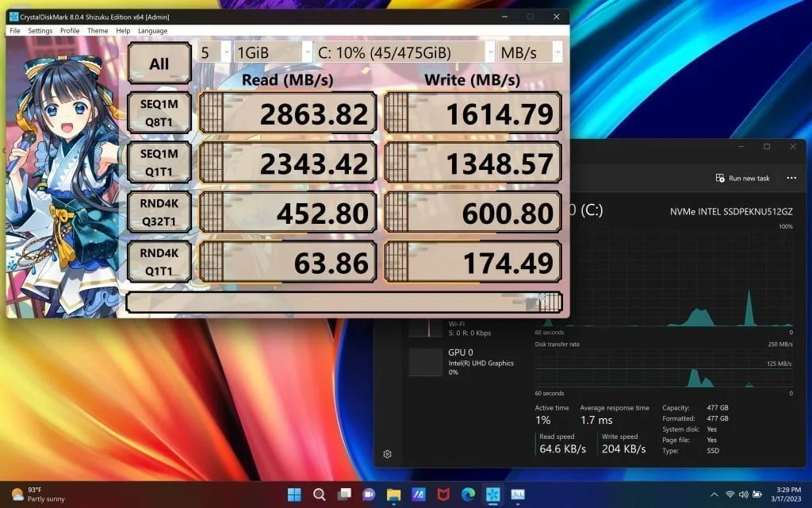Open the Settings menu in CrystalDiskMark

click(x=40, y=31)
